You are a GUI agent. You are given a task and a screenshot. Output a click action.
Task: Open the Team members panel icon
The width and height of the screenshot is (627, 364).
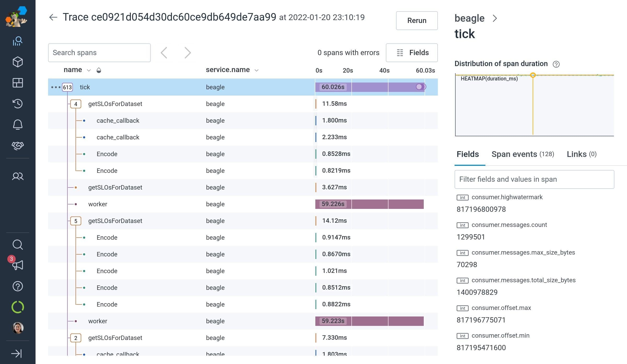[18, 177]
